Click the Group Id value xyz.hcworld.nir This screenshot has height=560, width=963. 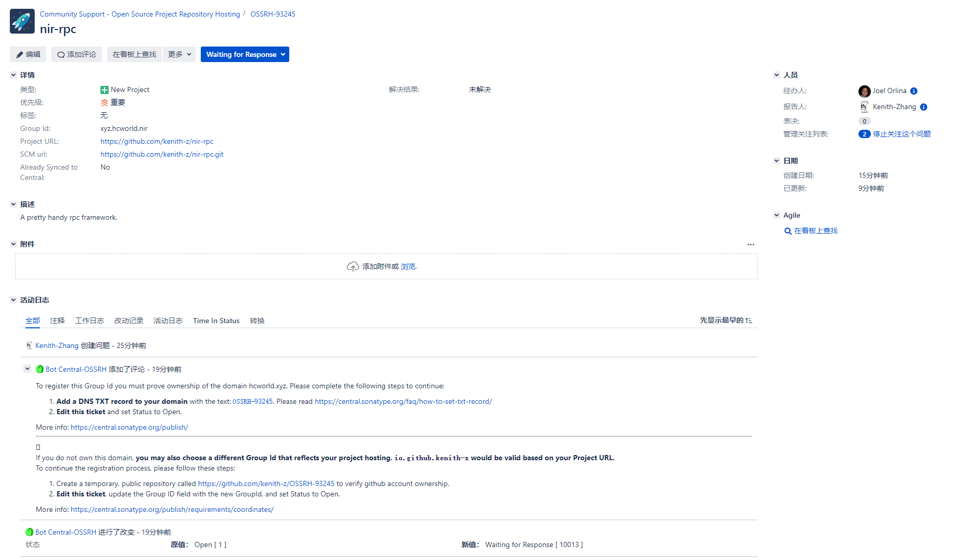[x=124, y=128]
